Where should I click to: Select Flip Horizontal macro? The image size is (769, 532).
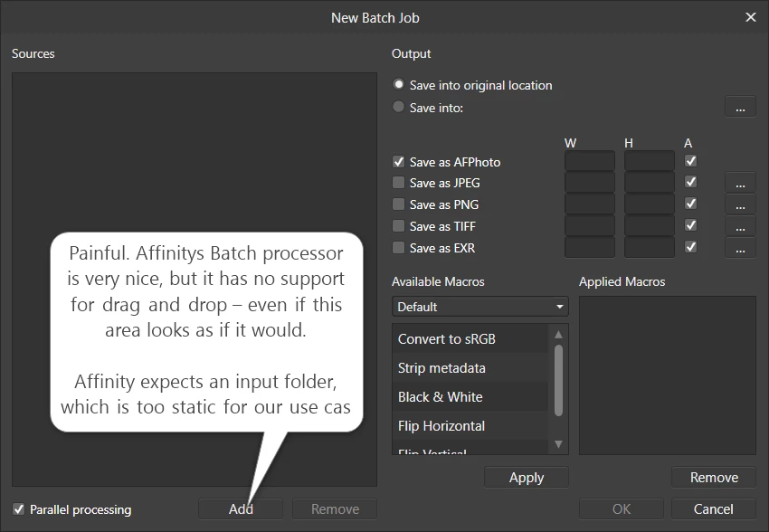click(470, 425)
